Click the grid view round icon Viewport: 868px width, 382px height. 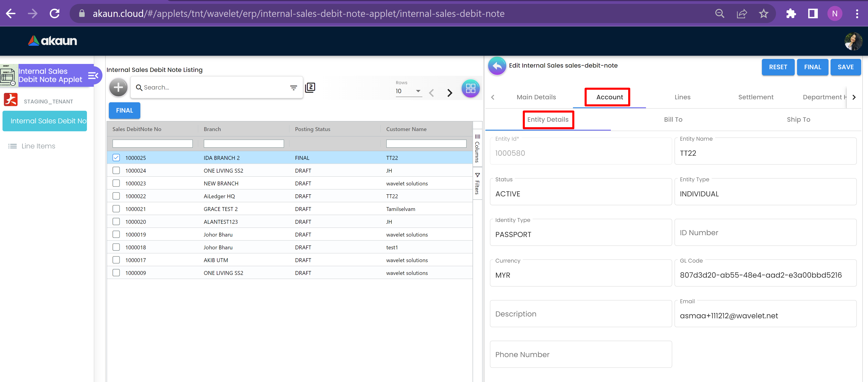click(470, 89)
